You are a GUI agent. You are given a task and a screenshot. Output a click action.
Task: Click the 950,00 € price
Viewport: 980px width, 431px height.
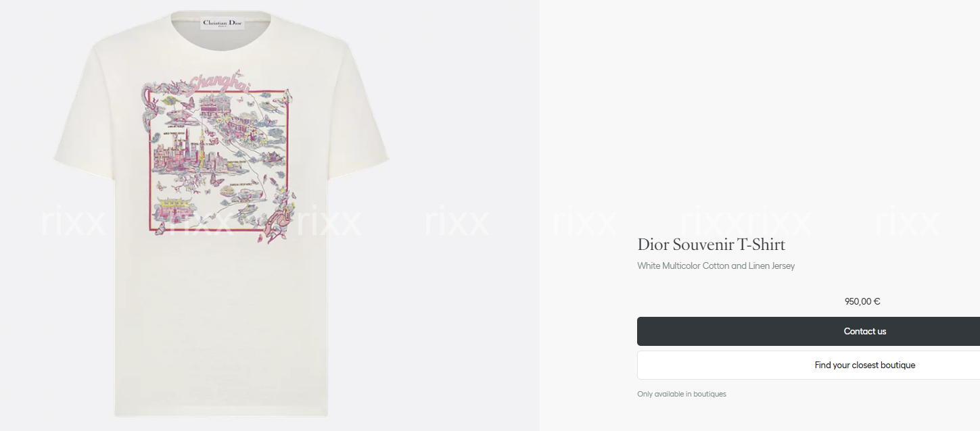(862, 301)
